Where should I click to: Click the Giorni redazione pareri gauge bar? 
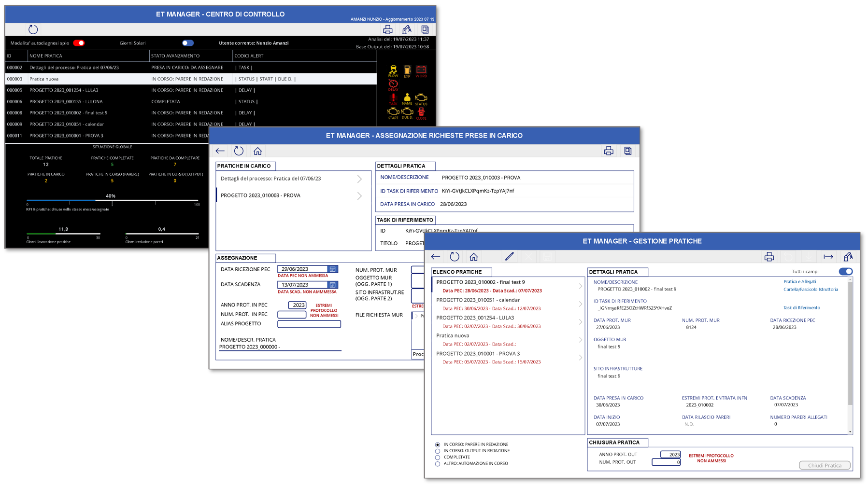pos(162,234)
